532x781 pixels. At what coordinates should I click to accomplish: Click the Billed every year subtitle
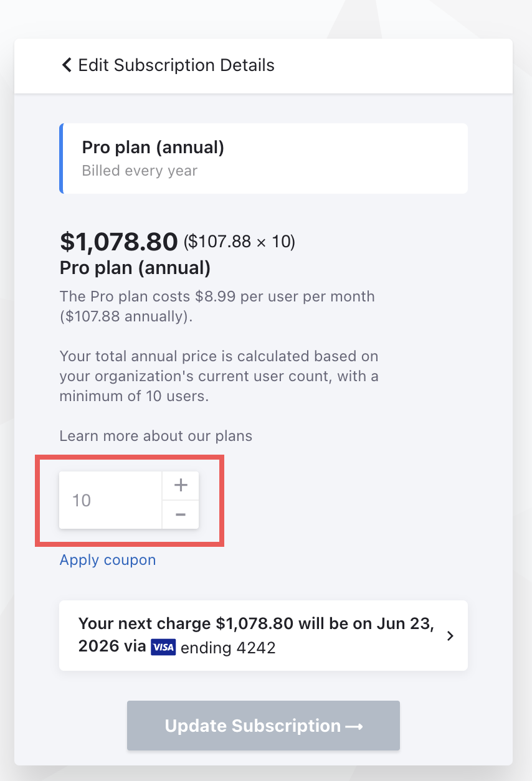coord(140,171)
